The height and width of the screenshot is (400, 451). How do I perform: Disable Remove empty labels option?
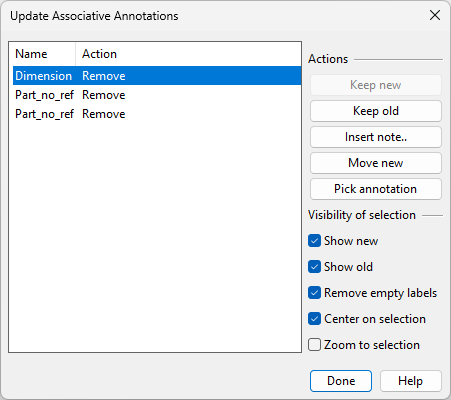coord(314,293)
